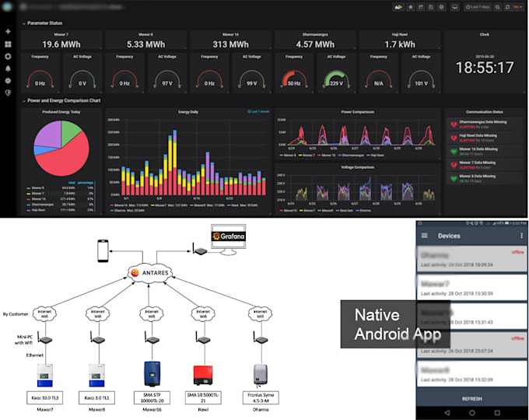529x420 pixels.
Task: Sort pie legend by percentage column
Action: tap(86, 183)
